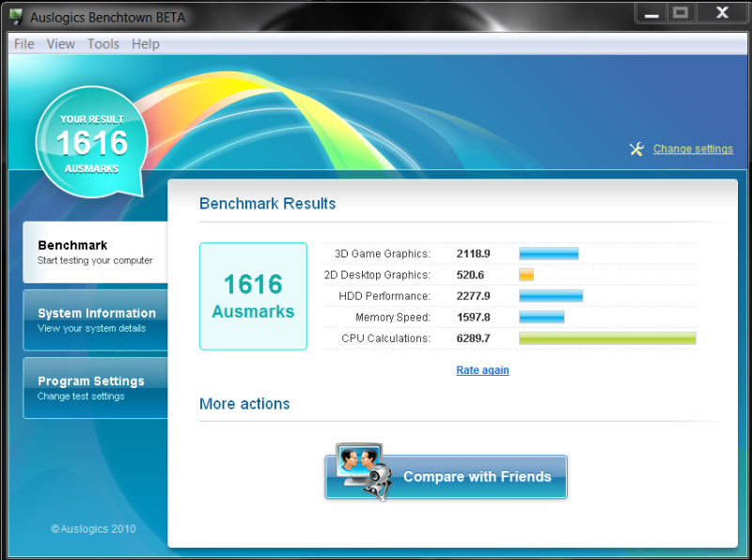Close the Benchtown window
Screen dimensions: 752x560
722,13
